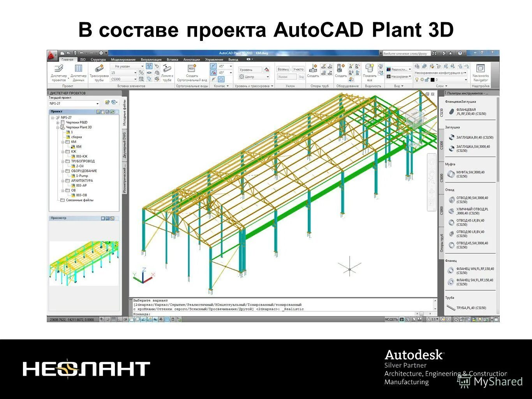
Task: Toggle the layer lock icon
Action: [x=427, y=79]
